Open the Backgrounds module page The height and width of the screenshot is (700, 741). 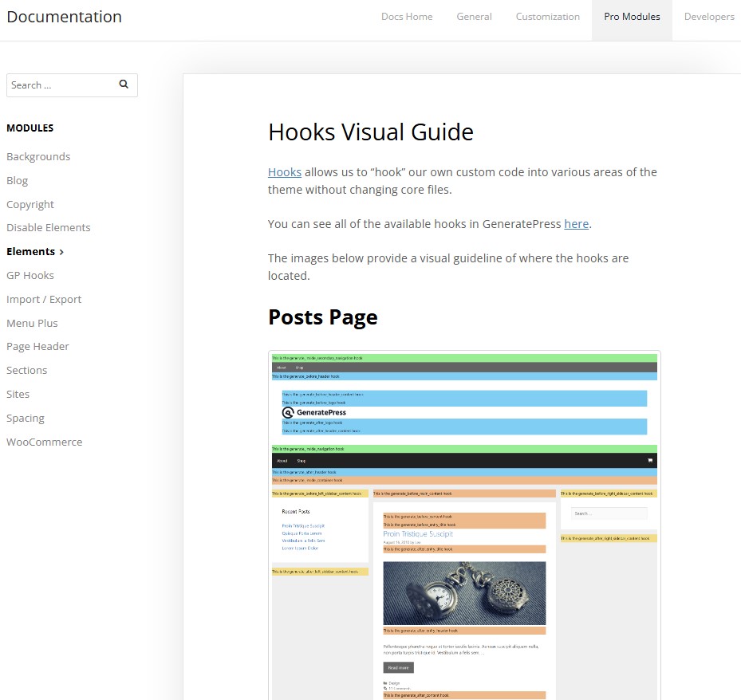pyautogui.click(x=38, y=156)
